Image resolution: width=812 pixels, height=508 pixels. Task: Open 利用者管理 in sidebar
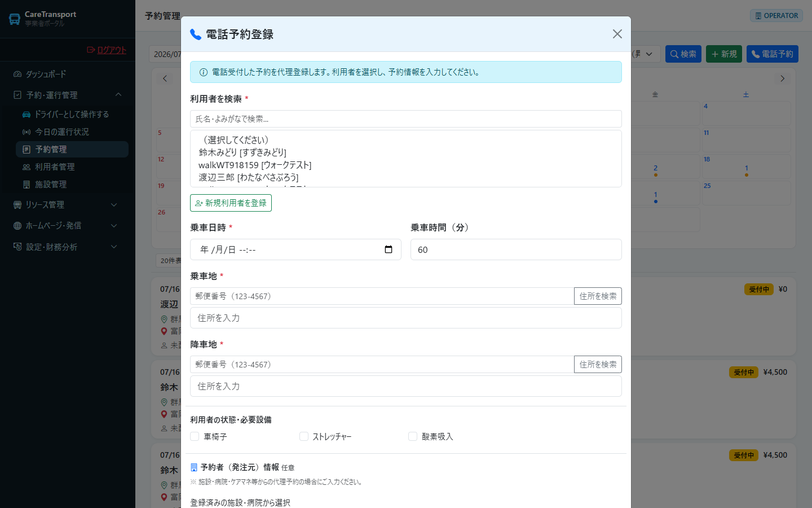tap(72, 167)
